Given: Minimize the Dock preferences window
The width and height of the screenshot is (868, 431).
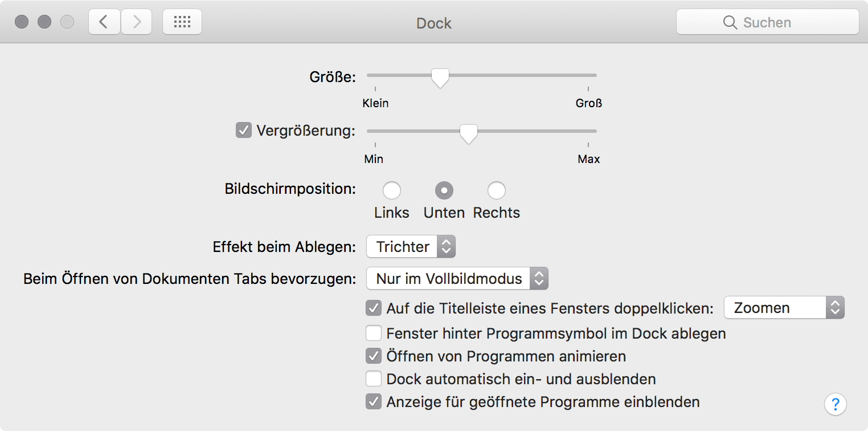Looking at the screenshot, I should [x=44, y=22].
